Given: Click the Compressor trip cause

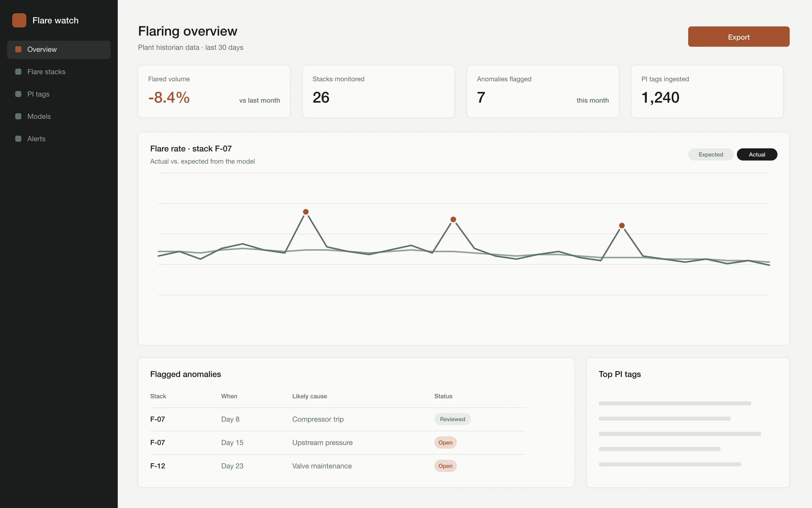Looking at the screenshot, I should 318,419.
